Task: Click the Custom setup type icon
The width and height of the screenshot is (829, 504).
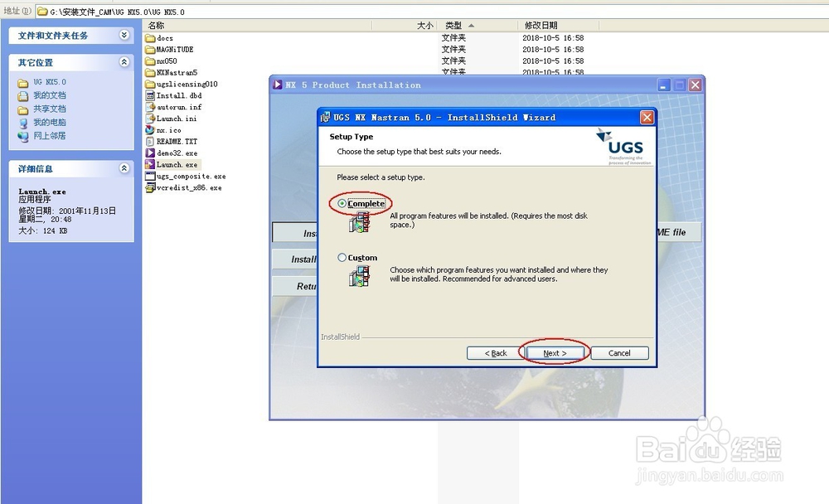Action: 360,276
